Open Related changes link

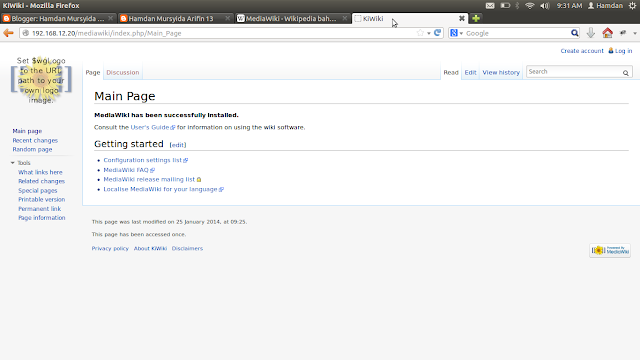click(41, 181)
